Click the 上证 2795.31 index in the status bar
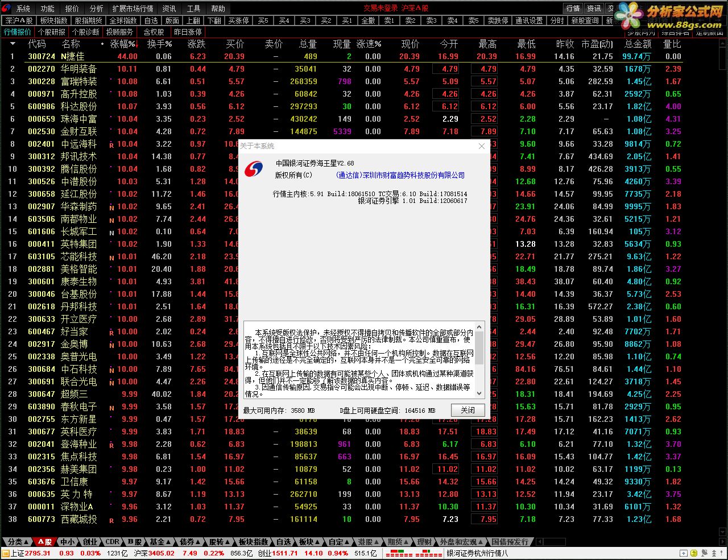 click(x=31, y=553)
